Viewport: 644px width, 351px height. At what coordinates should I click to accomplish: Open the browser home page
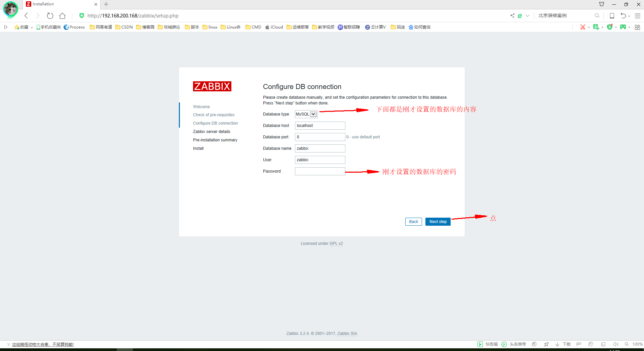pos(62,16)
